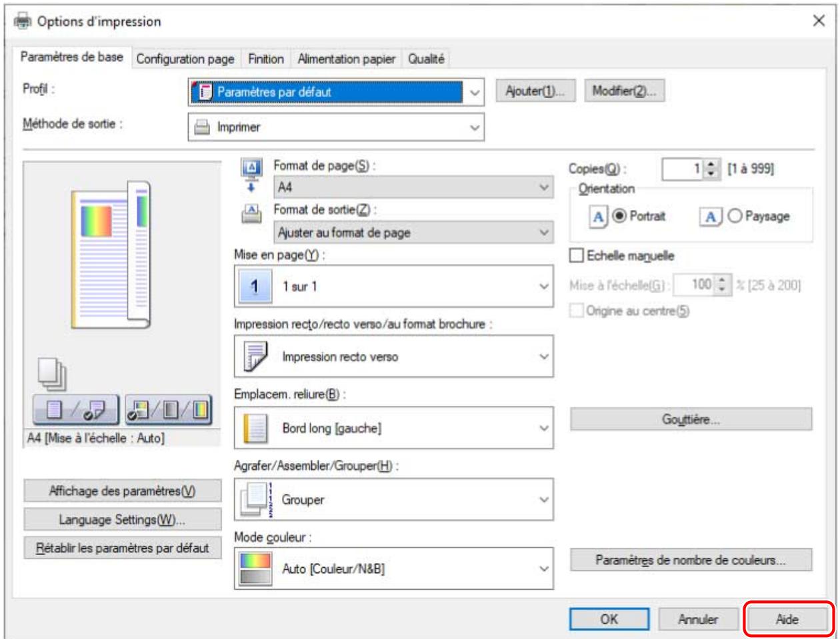Open the Mode couleur dropdown

[393, 568]
